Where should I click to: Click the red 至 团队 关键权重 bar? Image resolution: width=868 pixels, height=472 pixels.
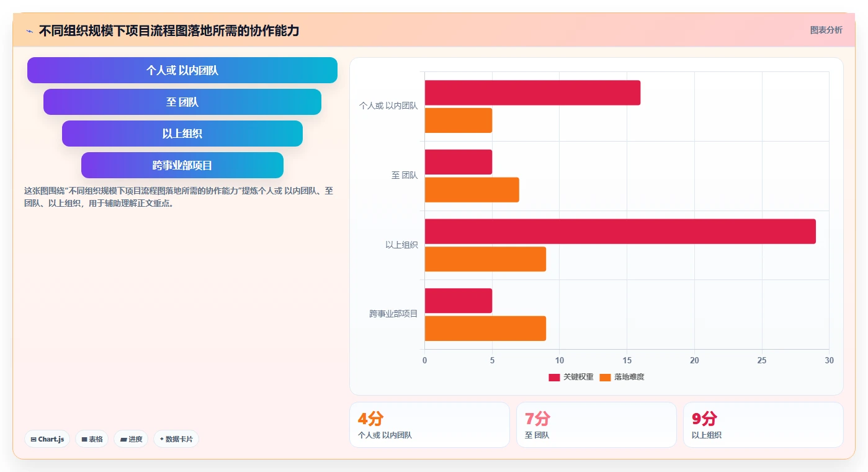pos(459,162)
